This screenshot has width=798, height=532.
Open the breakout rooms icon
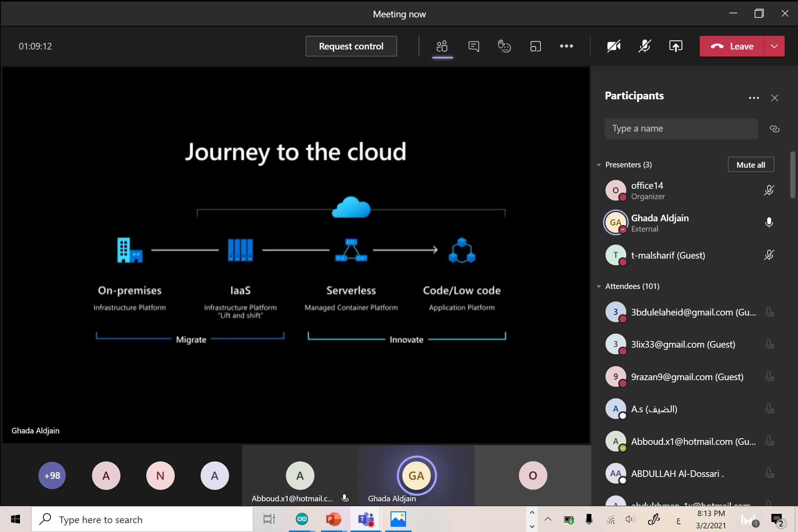535,46
